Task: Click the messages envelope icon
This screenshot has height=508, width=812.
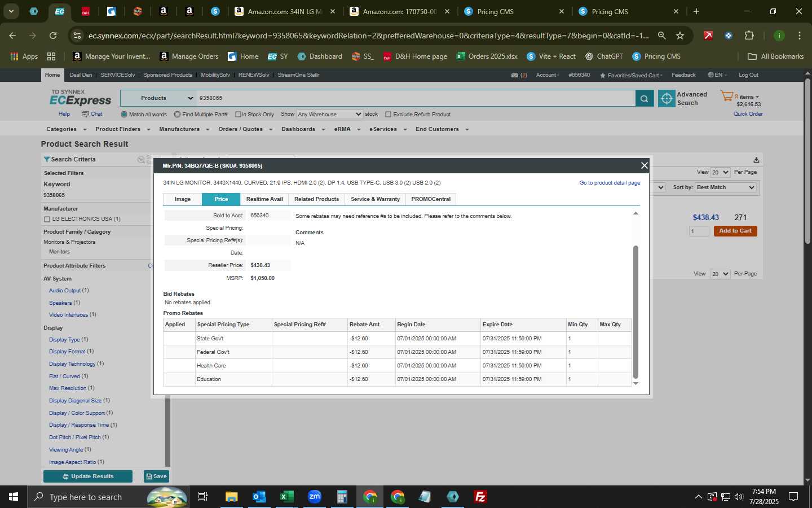Action: pyautogui.click(x=515, y=75)
